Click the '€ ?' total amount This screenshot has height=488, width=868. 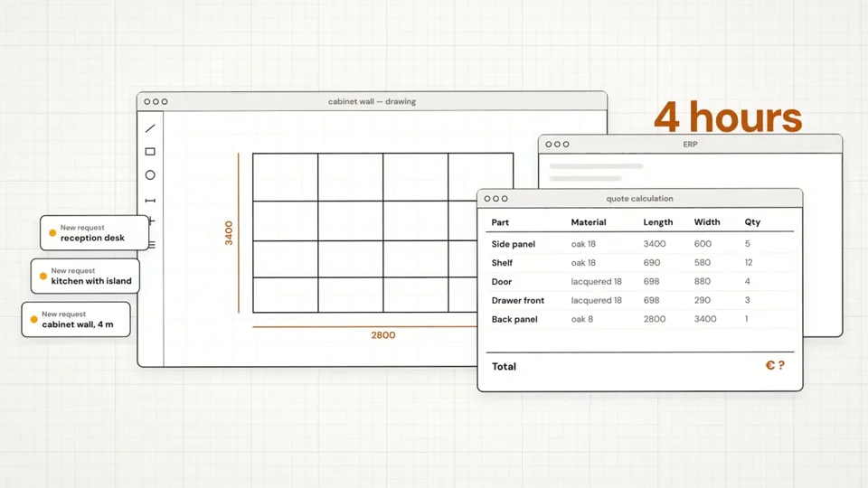775,365
